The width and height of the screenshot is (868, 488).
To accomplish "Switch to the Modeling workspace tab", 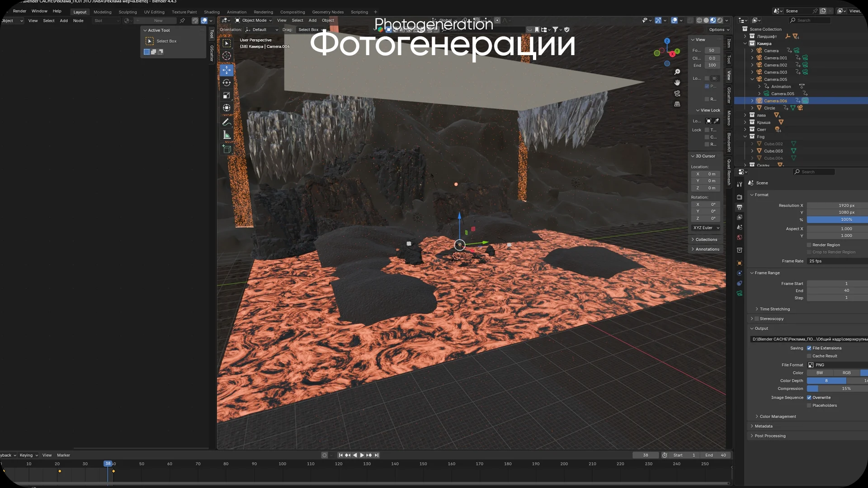I will (103, 12).
